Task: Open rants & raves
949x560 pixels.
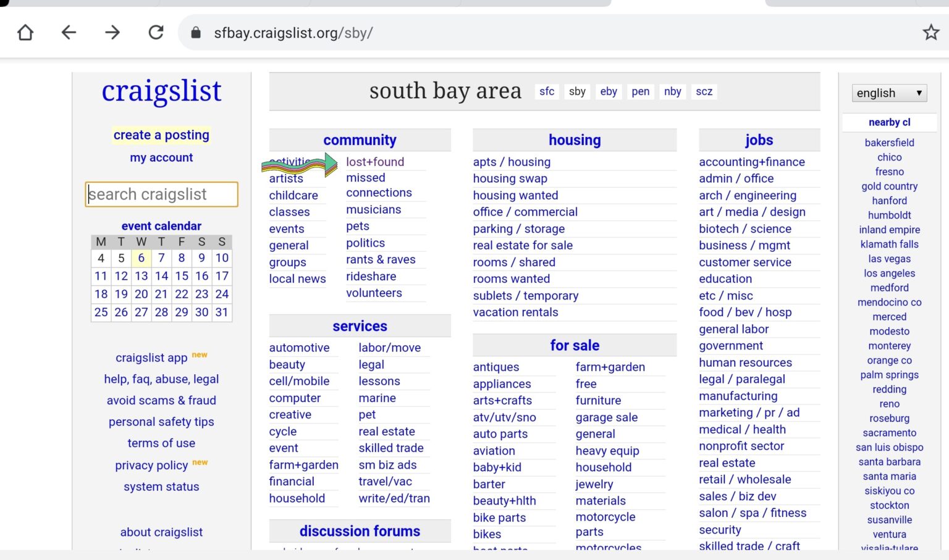Action: pyautogui.click(x=381, y=259)
